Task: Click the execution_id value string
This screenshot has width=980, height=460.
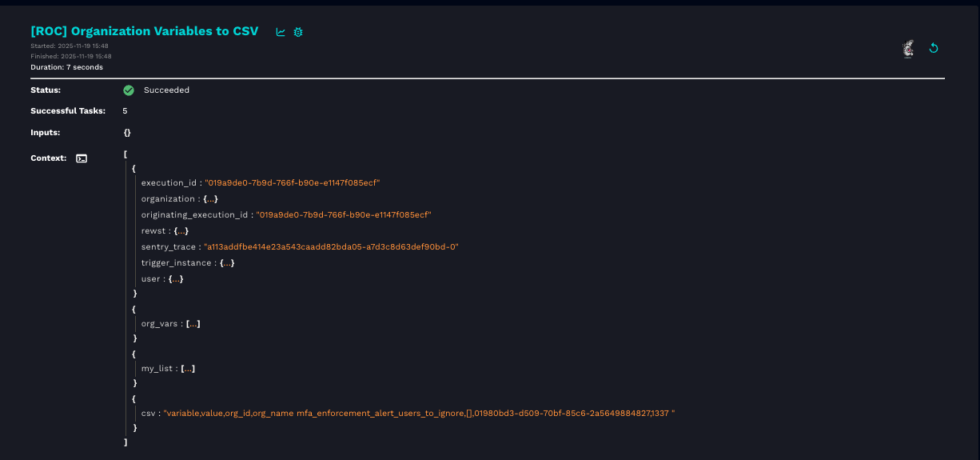Action: coord(292,183)
